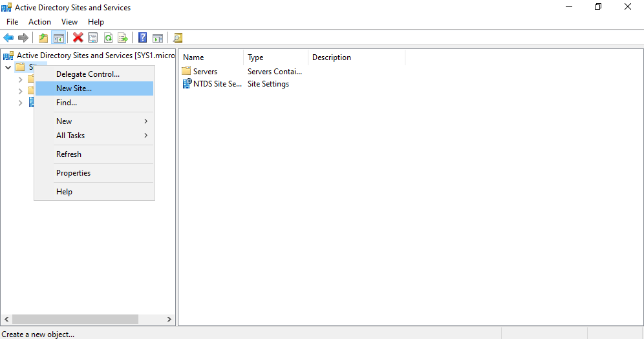Click Refresh in the context menu
The image size is (644, 339).
(x=94, y=154)
